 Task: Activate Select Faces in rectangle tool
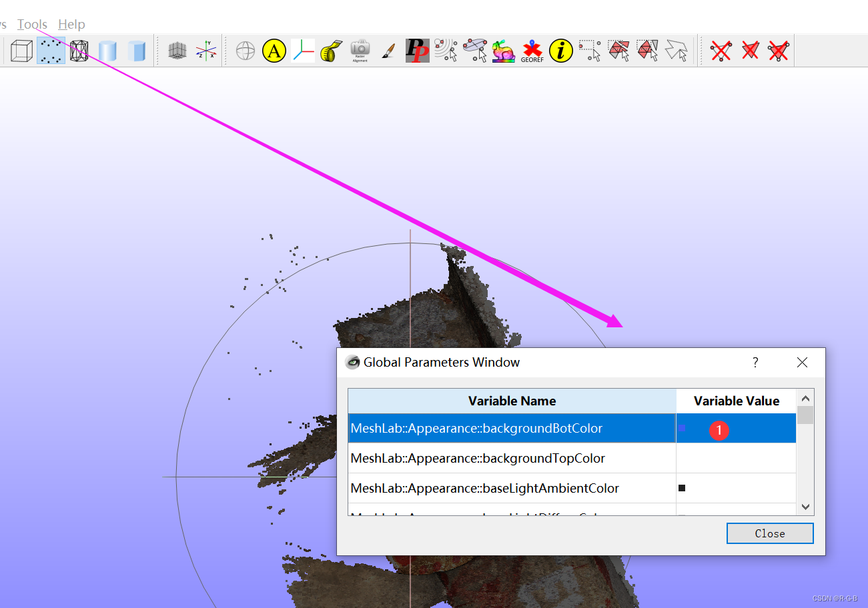(618, 51)
